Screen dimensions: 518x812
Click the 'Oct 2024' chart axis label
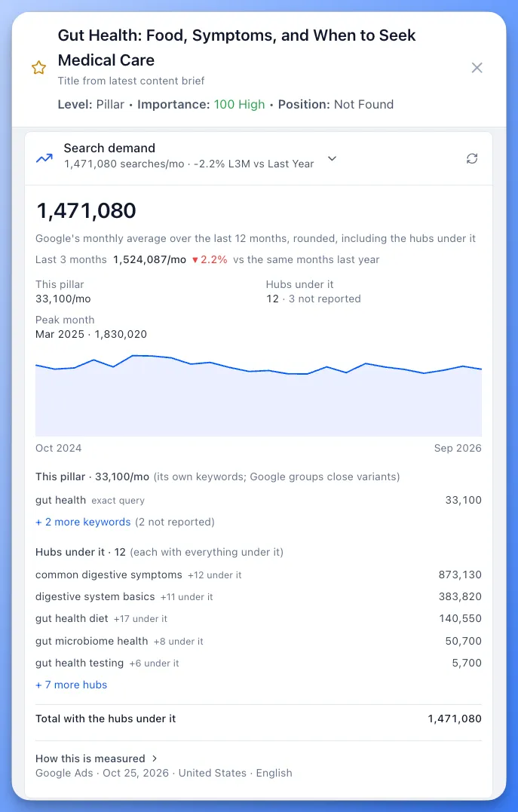[x=59, y=448]
